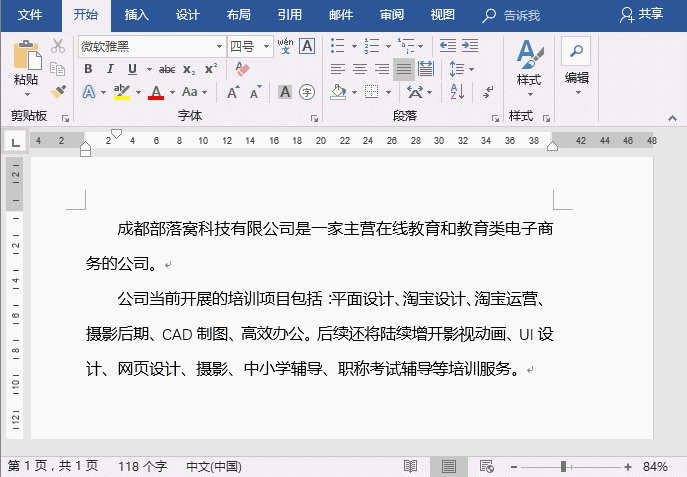
Task: Click the Cut scissors icon
Action: point(57,46)
